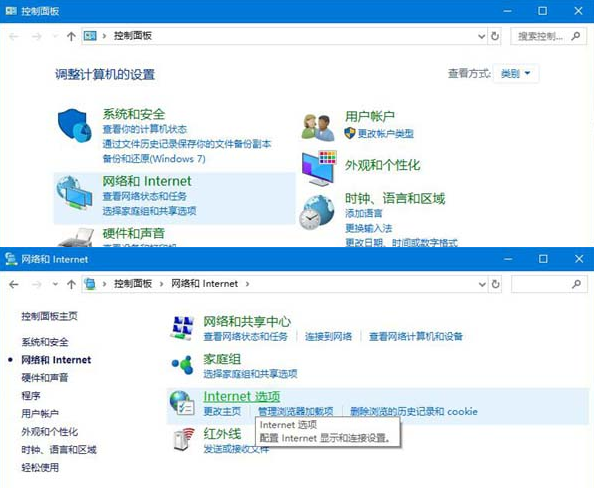
Task: Open Internet 选项 heading link
Action: [x=242, y=396]
